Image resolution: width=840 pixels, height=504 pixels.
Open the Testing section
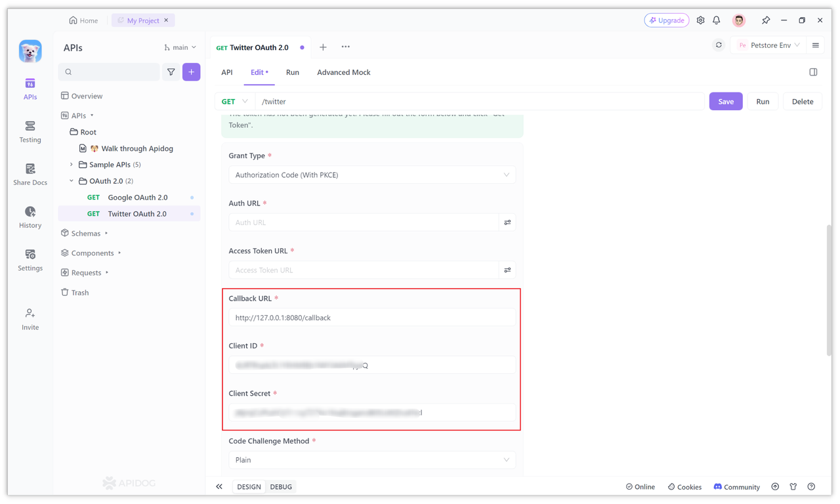(x=30, y=131)
